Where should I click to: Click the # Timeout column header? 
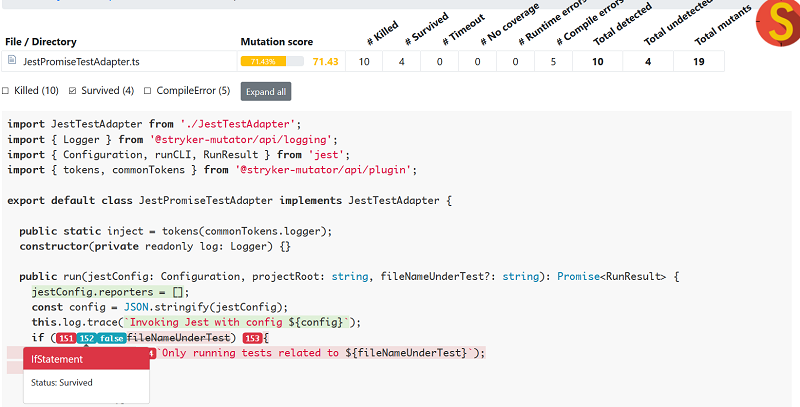(463, 31)
